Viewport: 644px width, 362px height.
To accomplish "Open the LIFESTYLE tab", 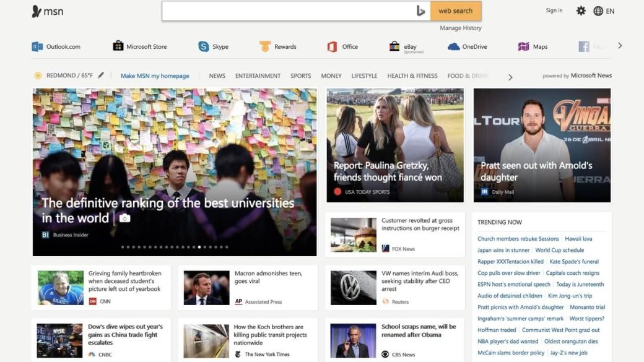I will 364,76.
